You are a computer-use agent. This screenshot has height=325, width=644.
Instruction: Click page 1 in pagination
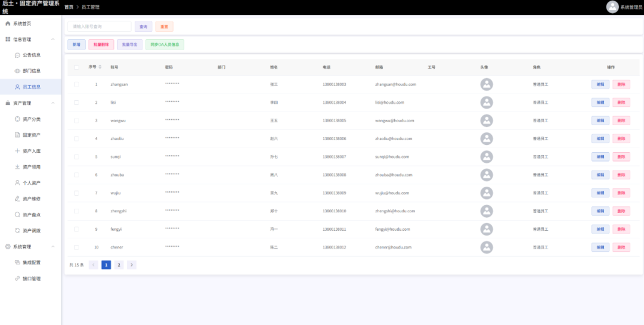[106, 265]
